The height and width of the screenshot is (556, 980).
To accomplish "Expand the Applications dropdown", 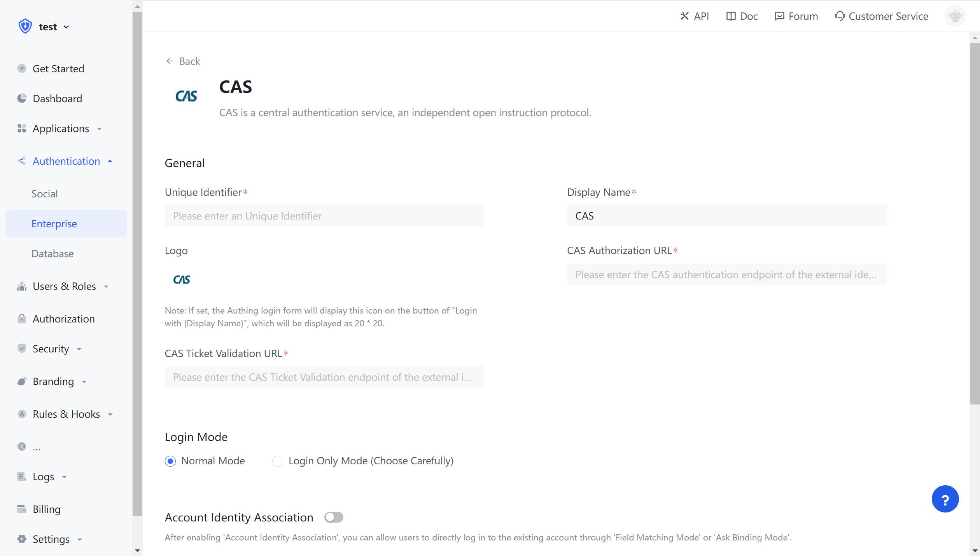I will [100, 129].
